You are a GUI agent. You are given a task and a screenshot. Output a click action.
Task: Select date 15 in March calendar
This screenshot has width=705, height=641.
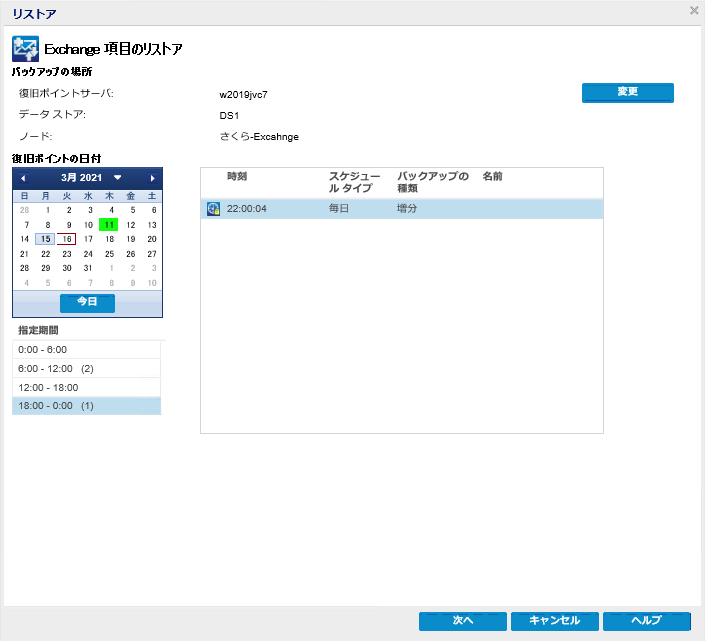click(45, 239)
